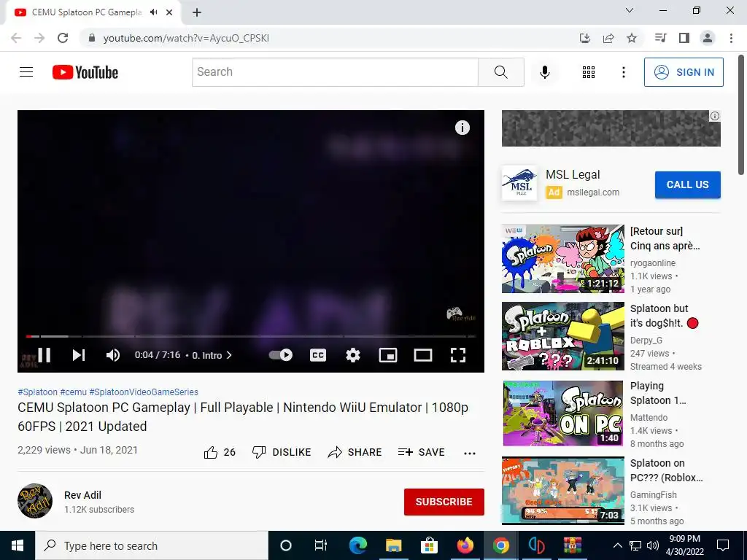Image resolution: width=747 pixels, height=560 pixels.
Task: Toggle theater mode
Action: click(423, 355)
